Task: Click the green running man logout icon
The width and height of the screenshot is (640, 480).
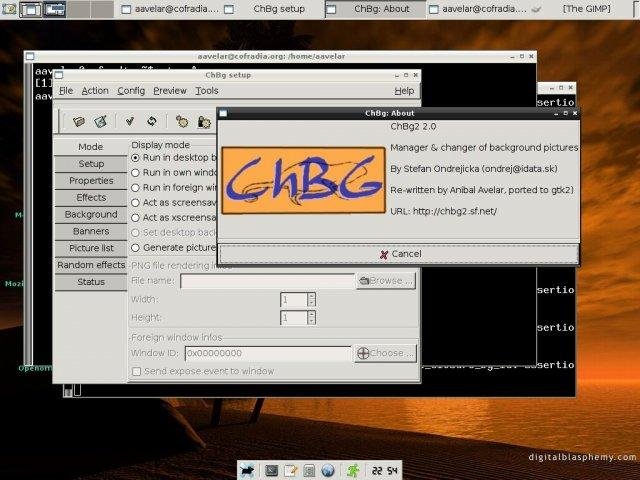Action: tap(353, 471)
